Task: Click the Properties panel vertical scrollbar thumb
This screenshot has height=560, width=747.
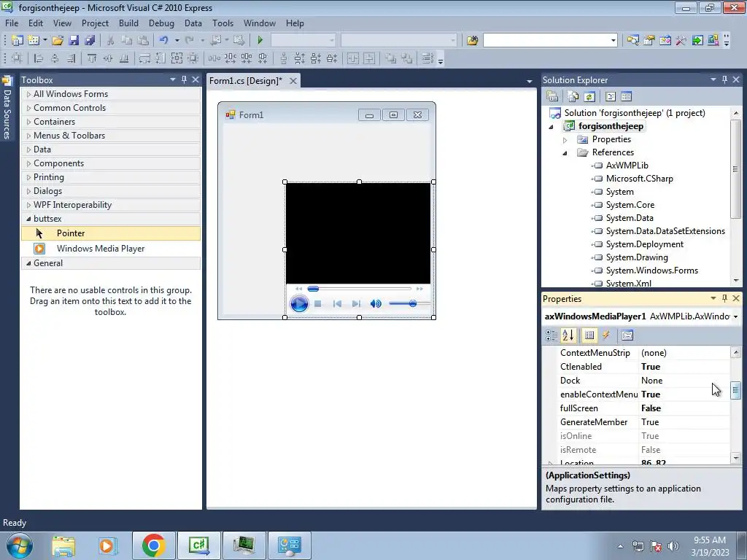Action: pos(735,391)
